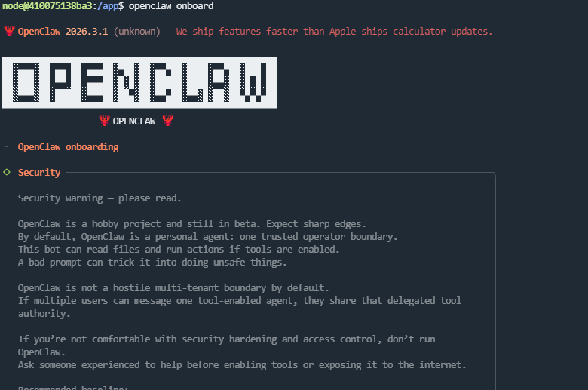The width and height of the screenshot is (588, 390).
Task: Click the Security section heading
Action: [x=39, y=173]
